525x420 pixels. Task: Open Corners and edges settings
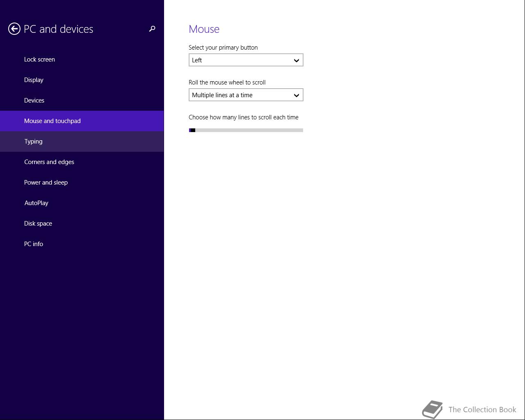82,162
